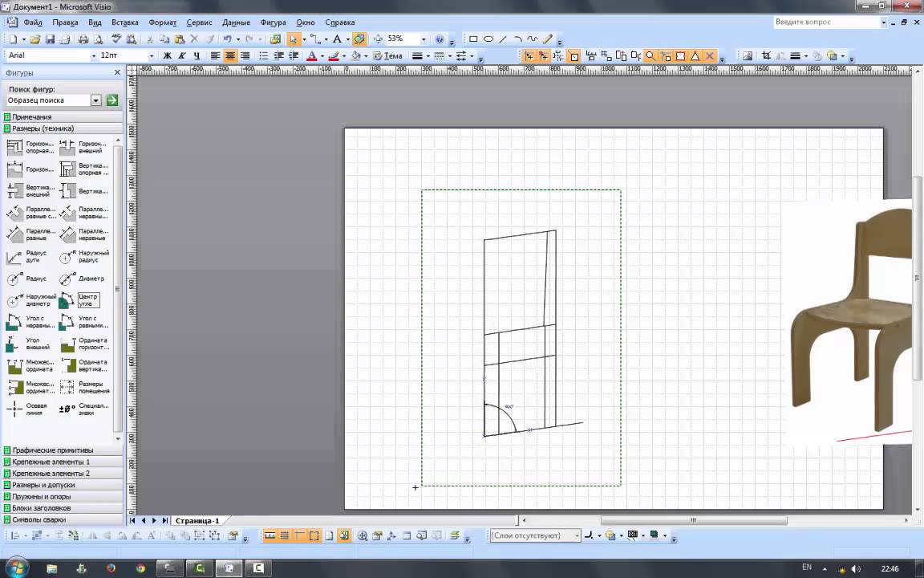Viewport: 924px width, 578px height.
Task: Open the 12pt font size dropdown
Action: 151,55
